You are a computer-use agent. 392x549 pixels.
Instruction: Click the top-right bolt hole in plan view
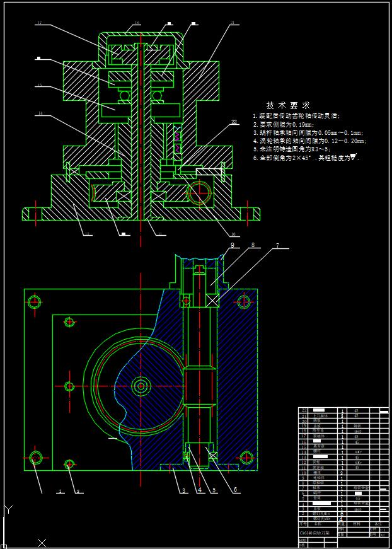tap(243, 302)
